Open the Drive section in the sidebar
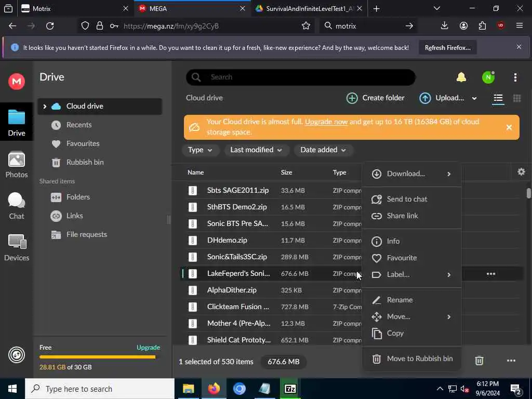The width and height of the screenshot is (532, 399). point(17,122)
